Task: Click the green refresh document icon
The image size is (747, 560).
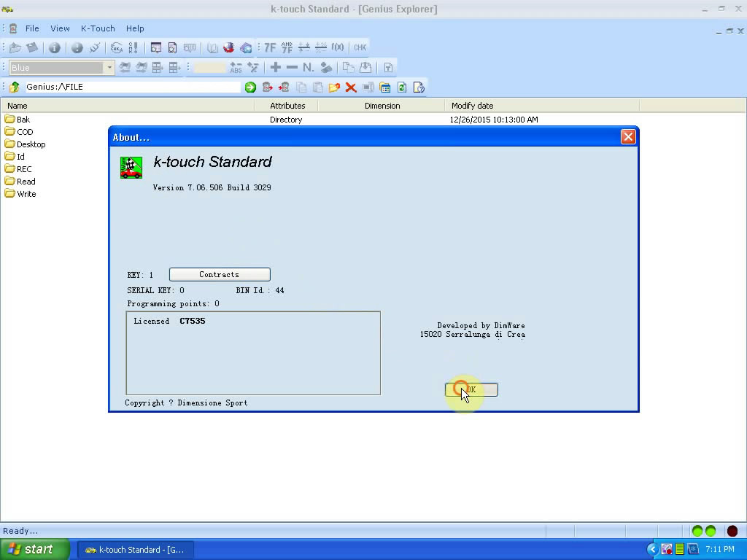Action: click(402, 87)
